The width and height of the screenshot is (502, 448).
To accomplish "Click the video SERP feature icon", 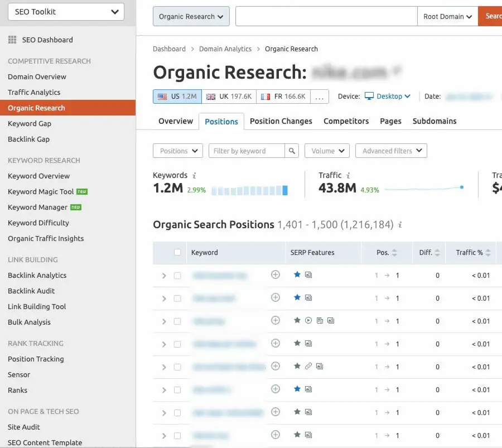I will [x=308, y=321].
